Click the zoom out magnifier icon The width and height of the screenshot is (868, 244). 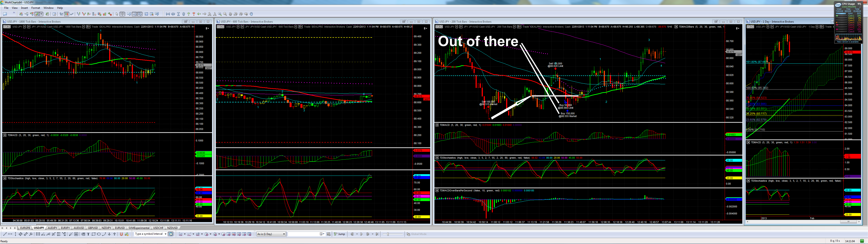pos(225,14)
